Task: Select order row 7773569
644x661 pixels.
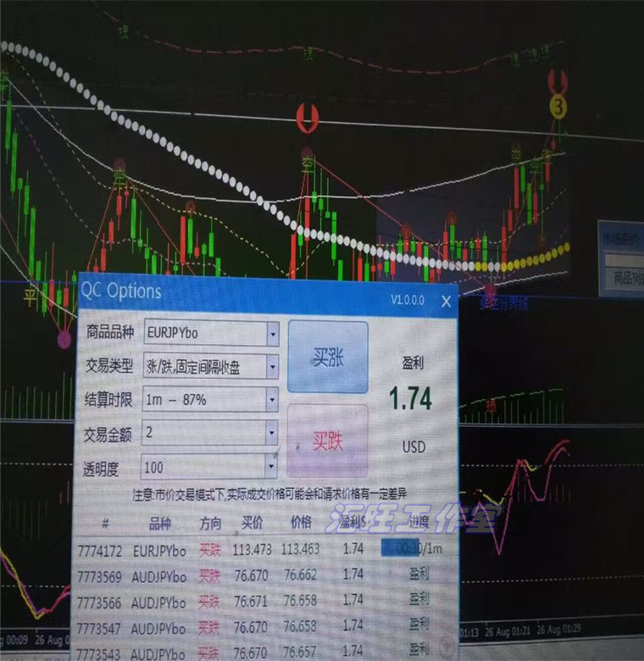Action: pos(264,575)
